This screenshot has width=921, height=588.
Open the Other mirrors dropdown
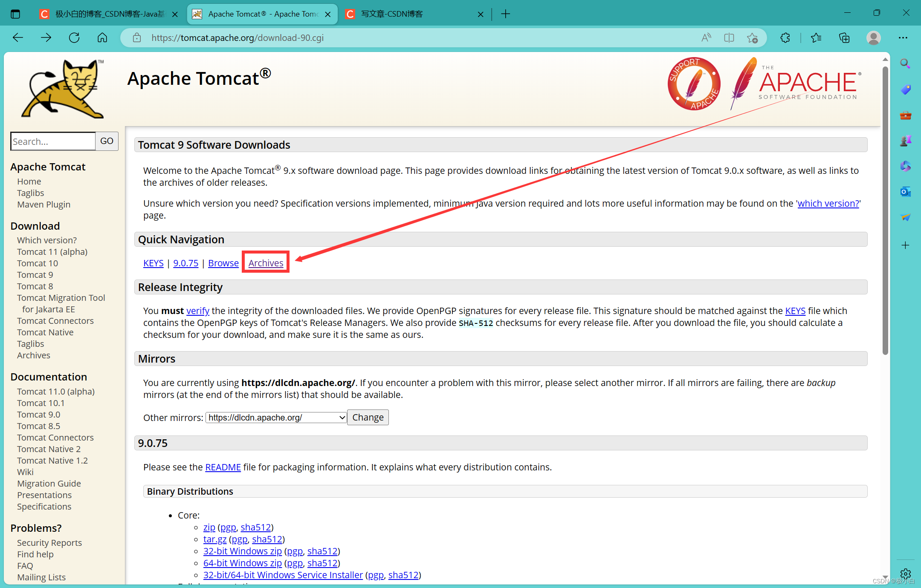click(x=276, y=418)
